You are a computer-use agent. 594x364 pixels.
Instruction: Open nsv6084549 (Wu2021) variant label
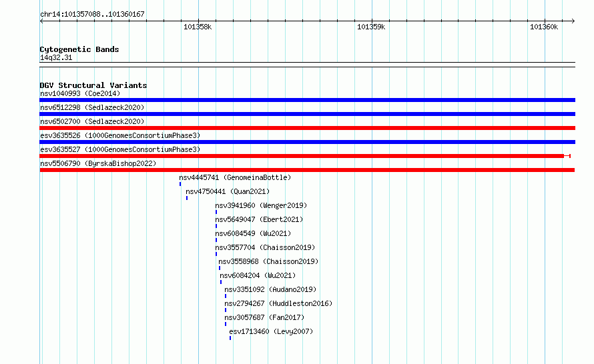pos(253,233)
